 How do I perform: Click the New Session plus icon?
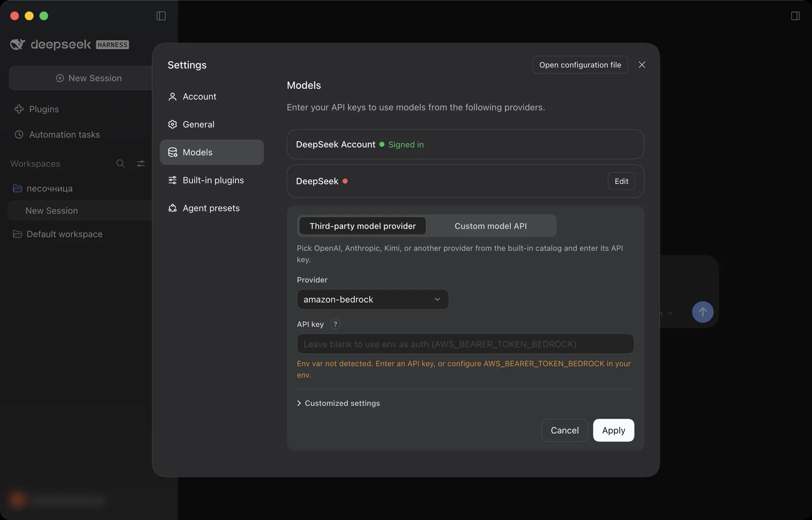pos(60,78)
